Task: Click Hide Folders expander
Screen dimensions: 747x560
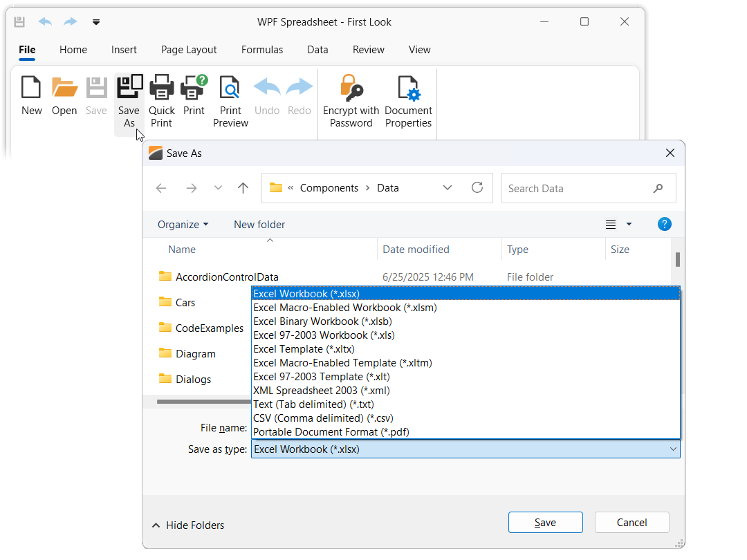Action: pos(188,525)
